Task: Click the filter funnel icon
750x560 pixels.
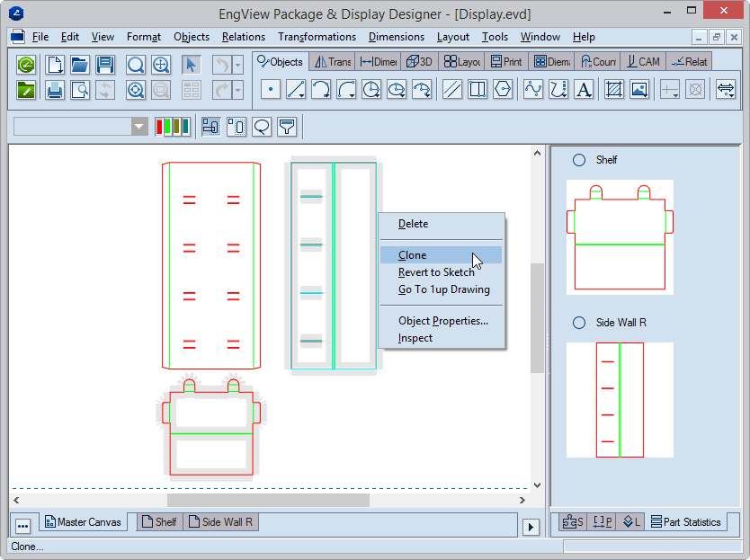Action: tap(287, 127)
